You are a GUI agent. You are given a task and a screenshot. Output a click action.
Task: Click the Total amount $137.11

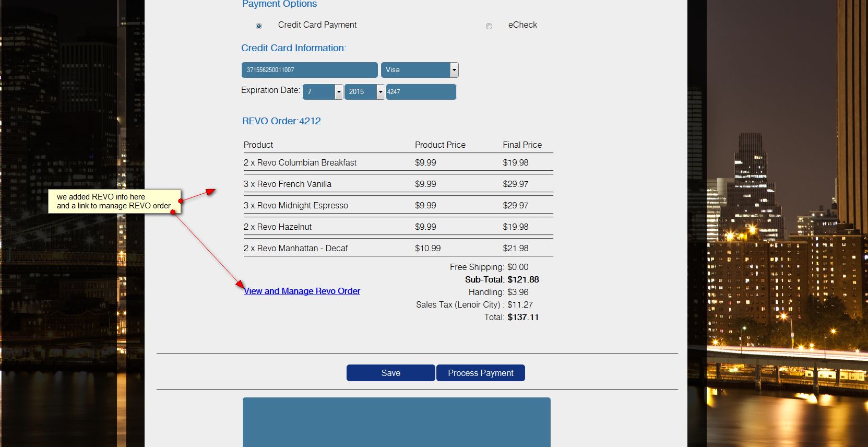(523, 317)
